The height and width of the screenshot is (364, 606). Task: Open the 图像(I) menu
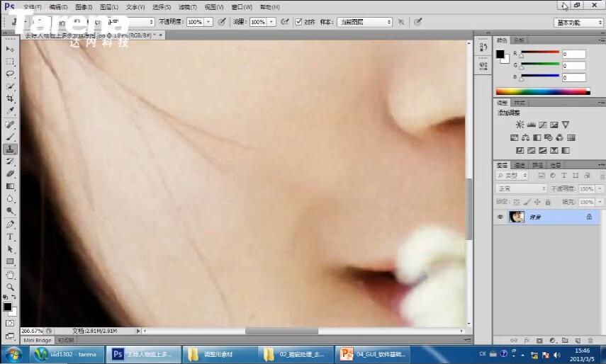[84, 7]
